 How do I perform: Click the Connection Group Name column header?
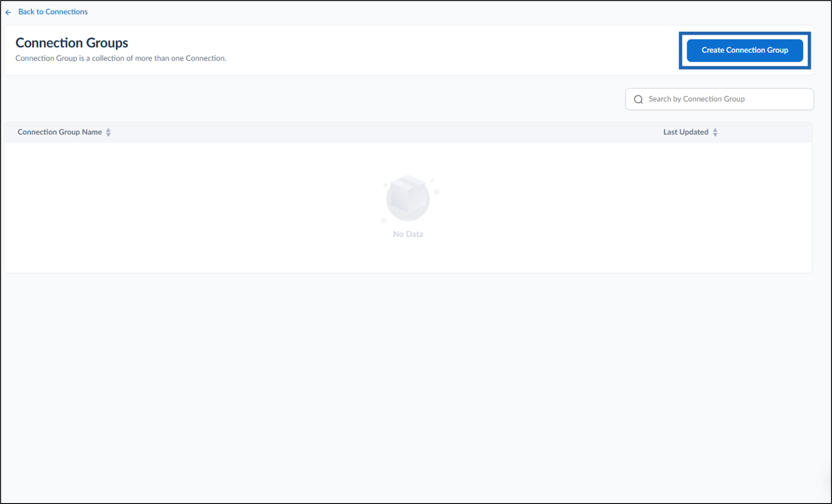(60, 132)
